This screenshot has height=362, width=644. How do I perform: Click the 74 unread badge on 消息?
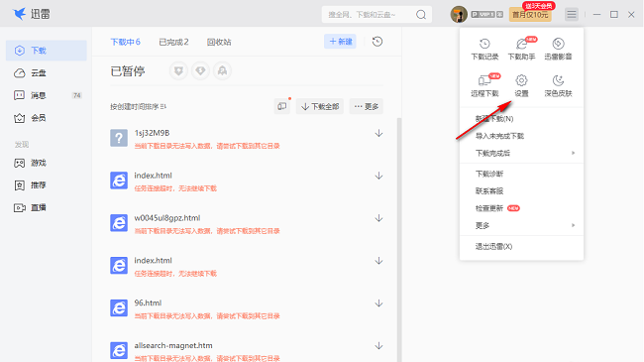click(77, 95)
